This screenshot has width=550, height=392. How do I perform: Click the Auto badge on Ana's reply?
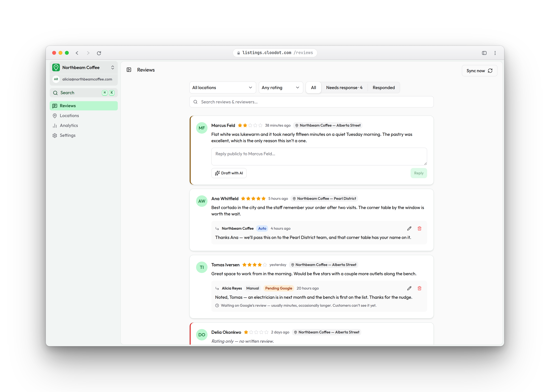coord(262,228)
